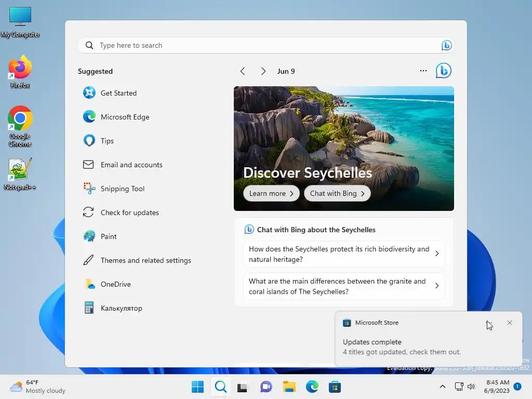
Task: Go to next day arrow
Action: click(x=263, y=71)
